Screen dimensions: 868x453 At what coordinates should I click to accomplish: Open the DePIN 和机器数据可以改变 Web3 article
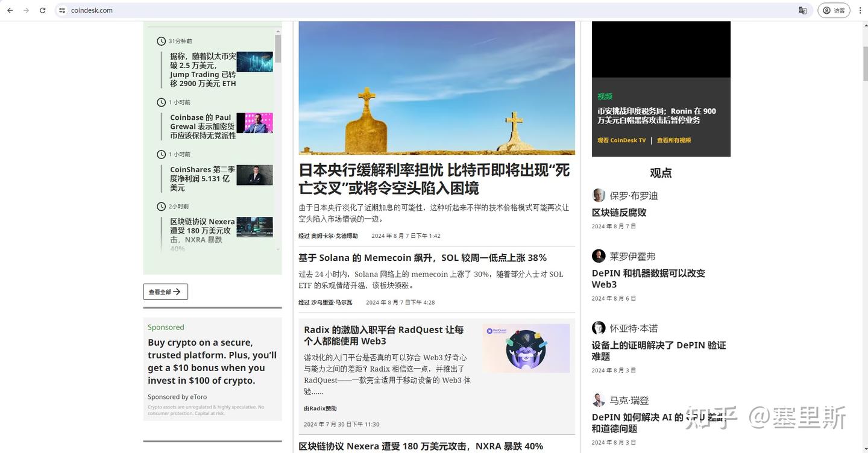(x=648, y=278)
